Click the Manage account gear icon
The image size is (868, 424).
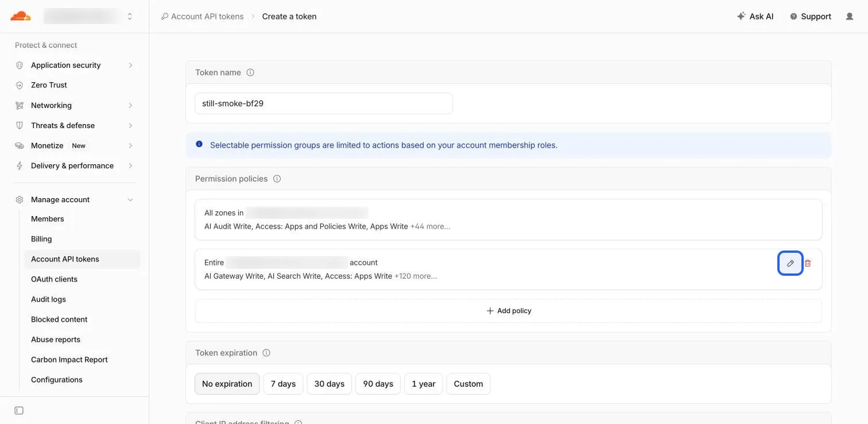tap(20, 199)
